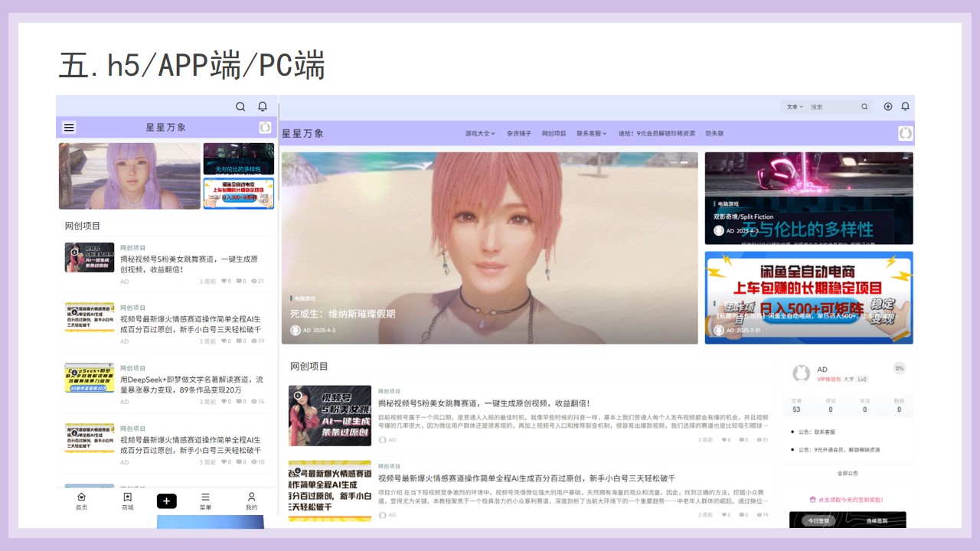Open 商城 in mobile bottom bar
This screenshot has width=980, height=551.
tap(127, 501)
